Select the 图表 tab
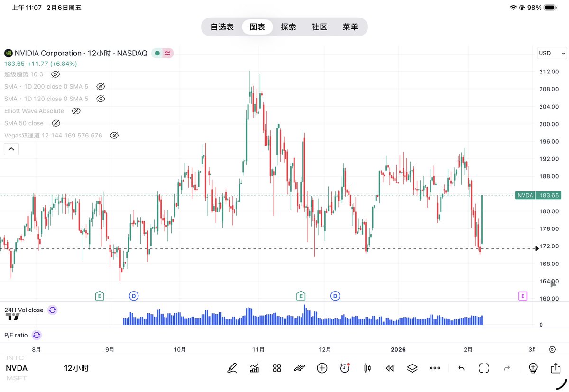Screen dimensions: 569x392 (257, 27)
